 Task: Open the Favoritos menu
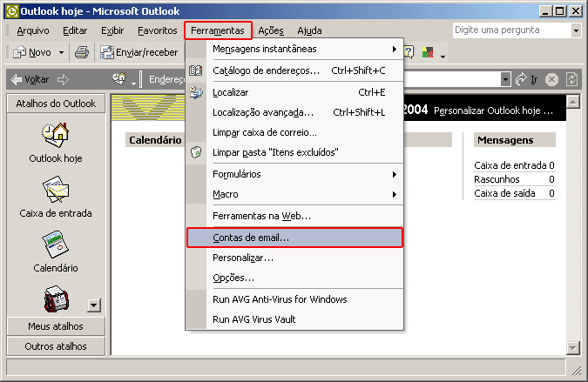pyautogui.click(x=158, y=30)
